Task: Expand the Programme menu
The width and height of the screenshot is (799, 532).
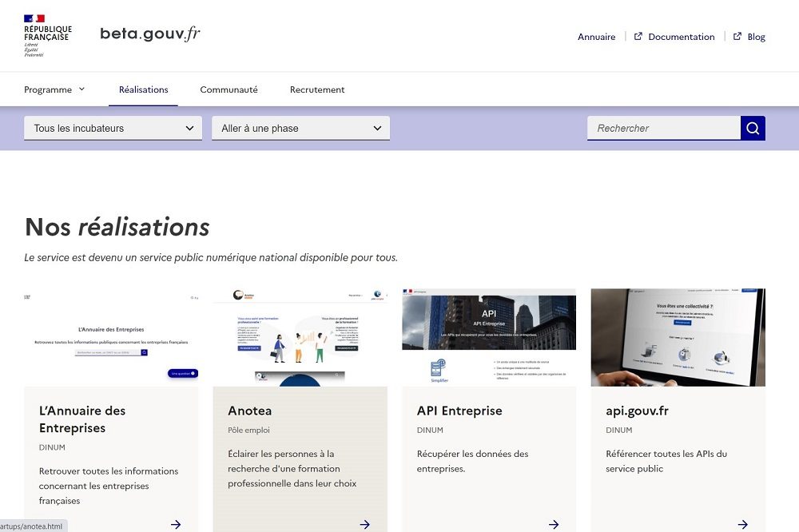Action: pyautogui.click(x=54, y=89)
